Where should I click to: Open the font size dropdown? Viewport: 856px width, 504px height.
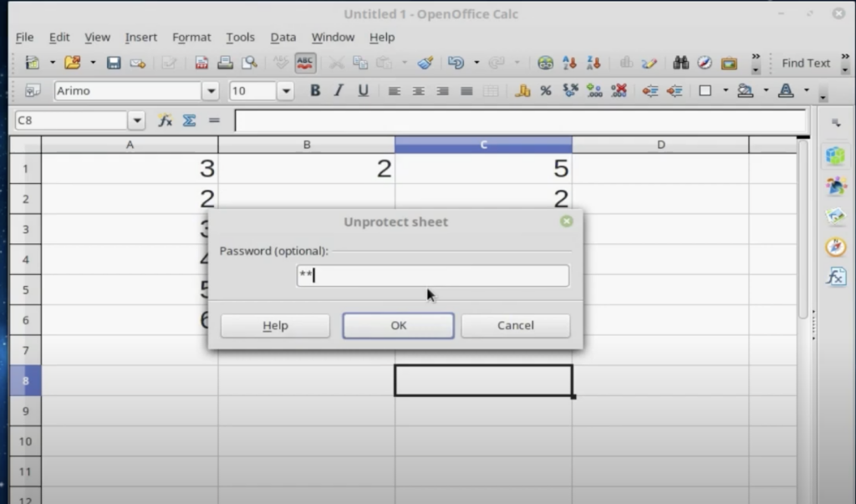[285, 91]
